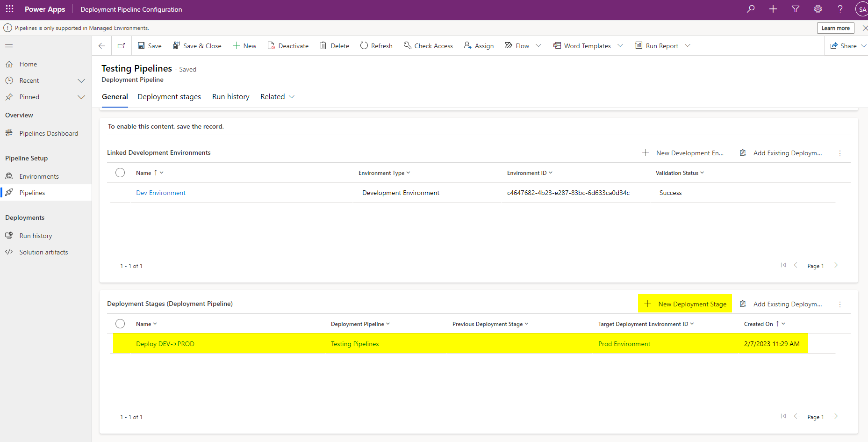Open Testing Pipelines link in stages grid
The image size is (868, 442).
[355, 344]
